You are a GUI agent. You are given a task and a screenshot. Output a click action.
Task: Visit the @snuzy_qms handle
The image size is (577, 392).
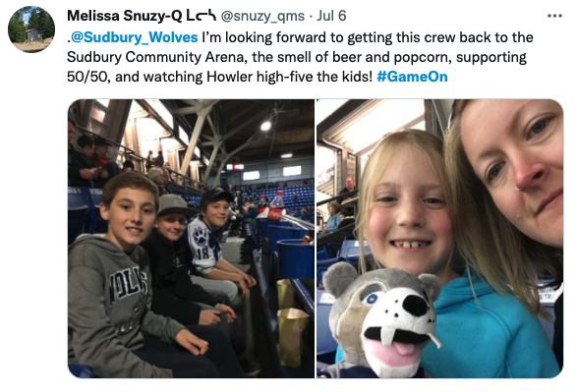click(262, 16)
